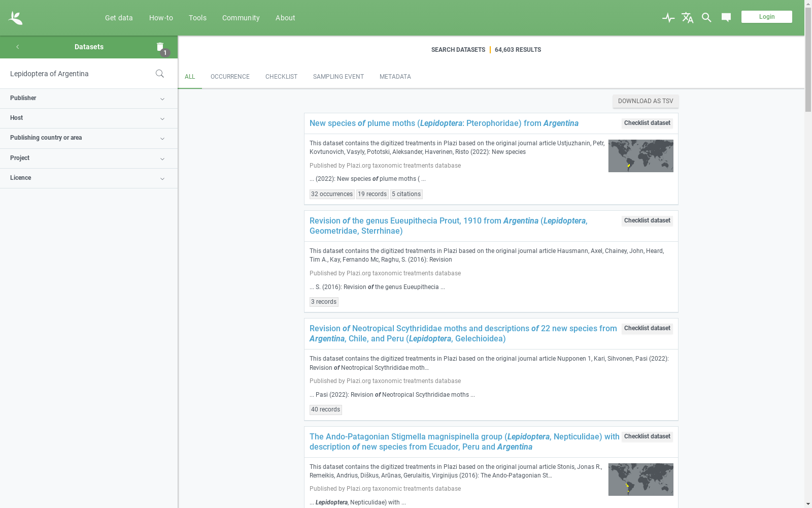Switch to the SAMPLING EVENT tab
The width and height of the screenshot is (812, 508).
pos(339,77)
